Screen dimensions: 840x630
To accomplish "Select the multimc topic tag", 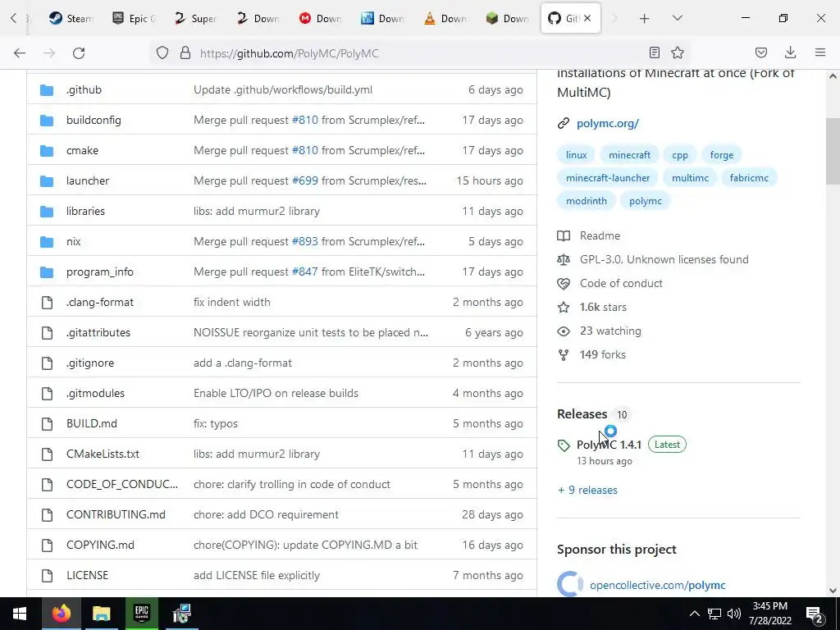I will (x=690, y=178).
